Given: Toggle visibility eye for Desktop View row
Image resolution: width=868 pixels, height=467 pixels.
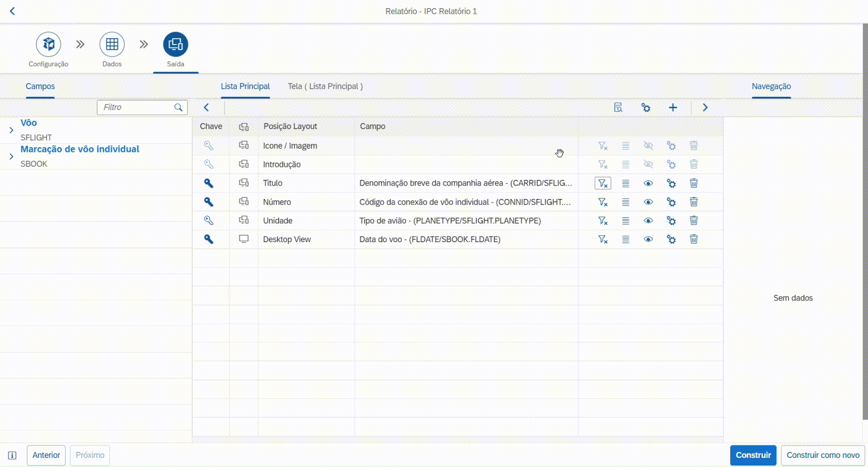Looking at the screenshot, I should pyautogui.click(x=648, y=240).
